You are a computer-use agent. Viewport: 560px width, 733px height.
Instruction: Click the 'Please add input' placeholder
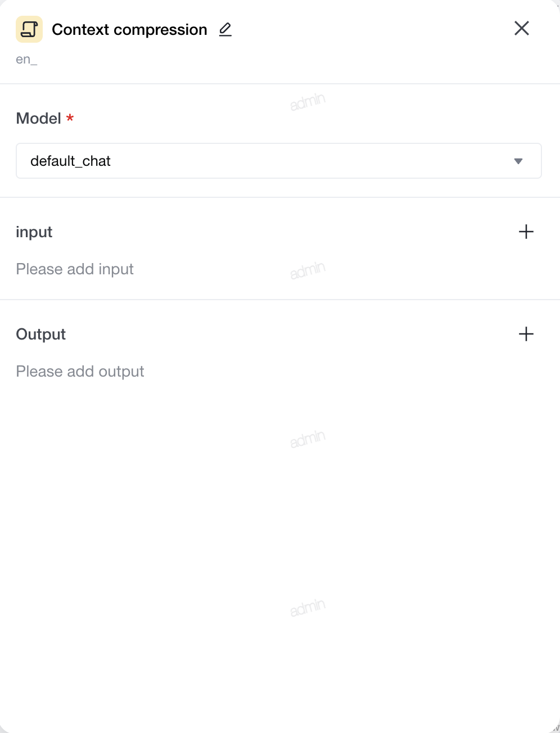click(75, 269)
